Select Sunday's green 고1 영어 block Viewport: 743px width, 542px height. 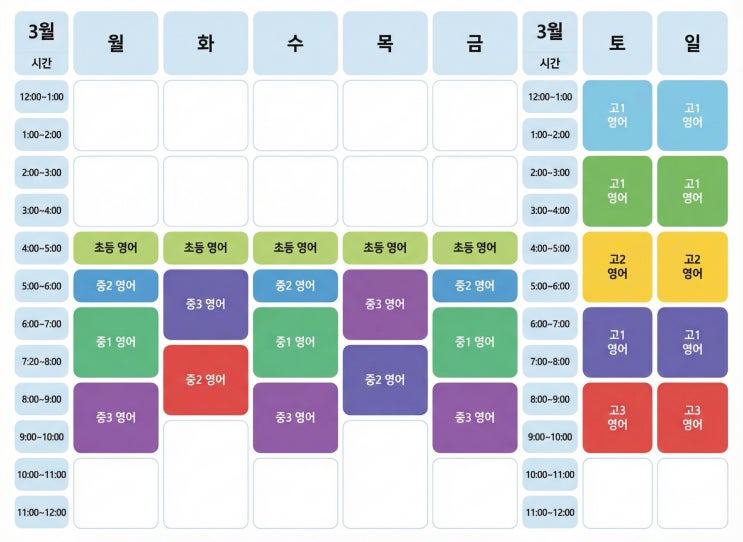click(x=692, y=191)
